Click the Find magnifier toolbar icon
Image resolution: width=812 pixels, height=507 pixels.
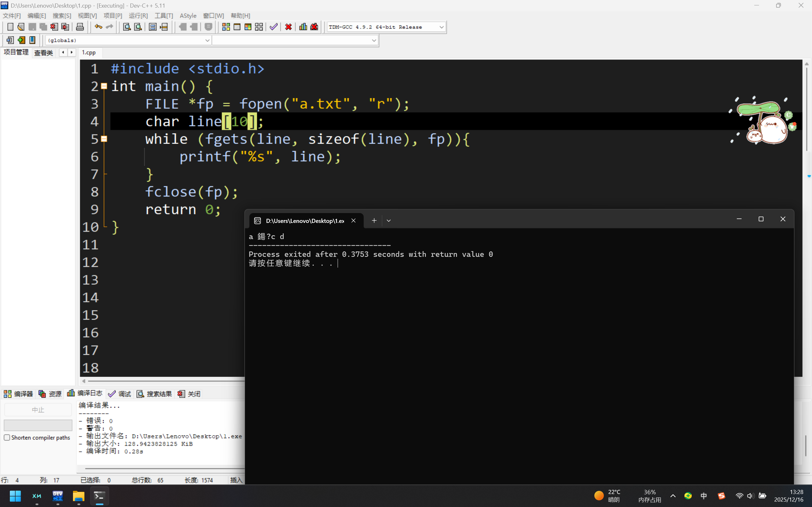[127, 27]
